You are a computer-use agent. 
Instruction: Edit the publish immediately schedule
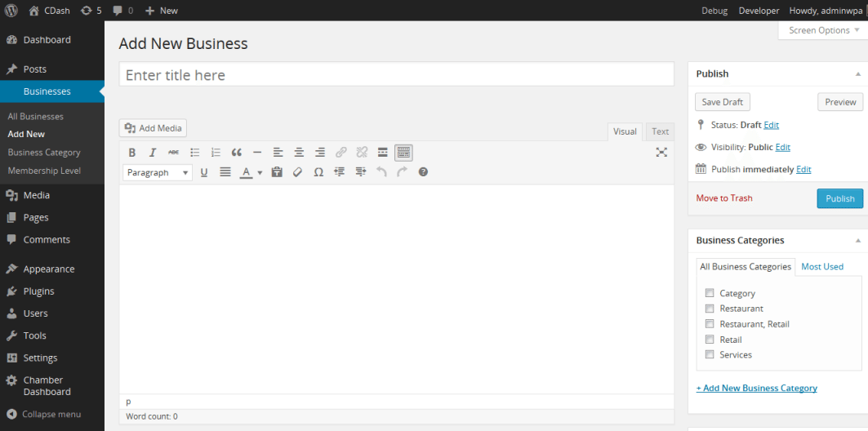803,169
